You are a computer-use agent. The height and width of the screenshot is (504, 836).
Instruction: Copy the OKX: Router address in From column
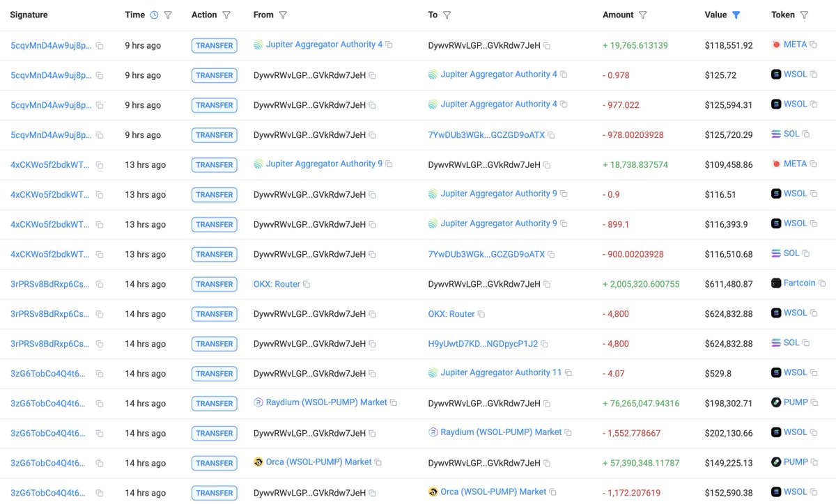(307, 284)
